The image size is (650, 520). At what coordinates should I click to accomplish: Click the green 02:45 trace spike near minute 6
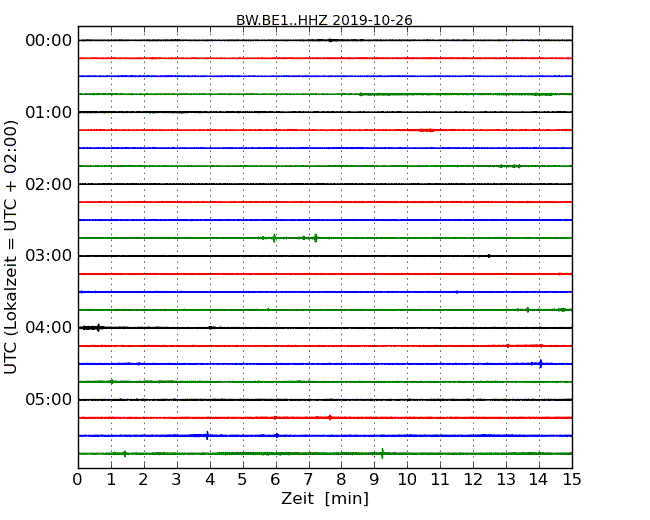pyautogui.click(x=274, y=238)
